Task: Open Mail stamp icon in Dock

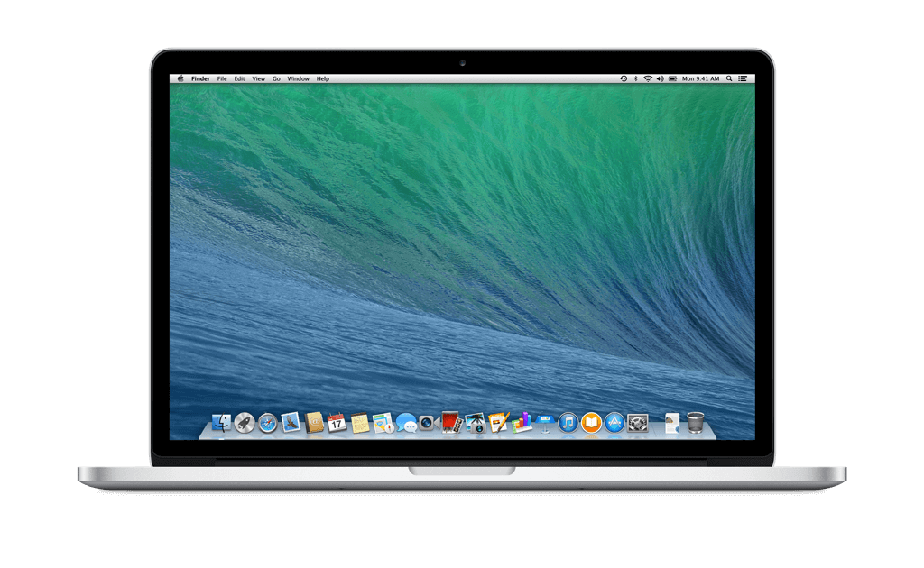Action: [291, 422]
